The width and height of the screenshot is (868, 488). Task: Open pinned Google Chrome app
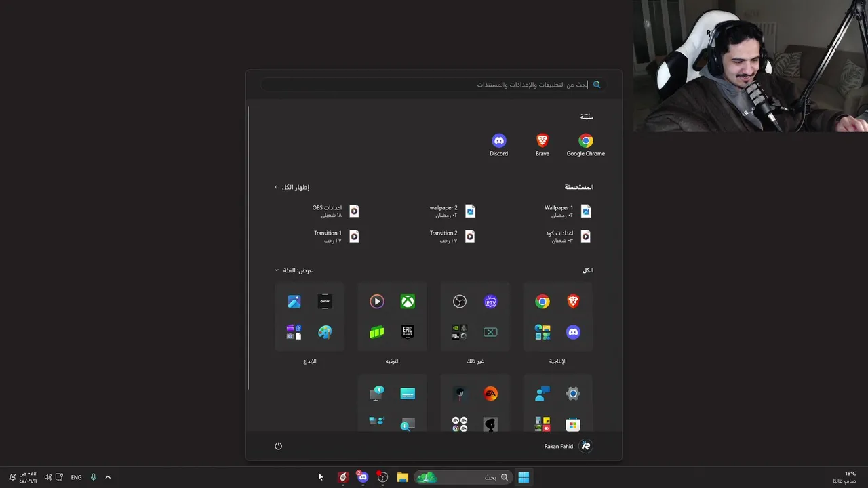coord(585,144)
